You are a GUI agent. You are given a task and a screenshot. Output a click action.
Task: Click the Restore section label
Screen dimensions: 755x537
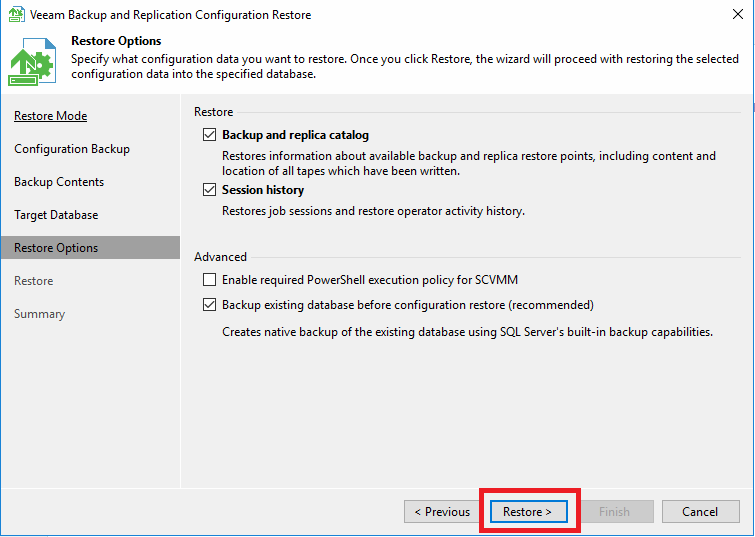(x=214, y=112)
